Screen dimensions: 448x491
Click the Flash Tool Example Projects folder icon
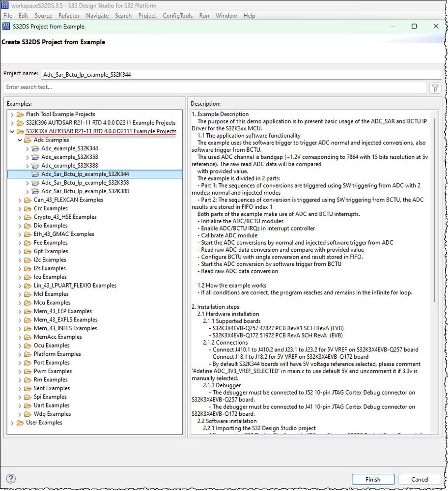point(20,115)
